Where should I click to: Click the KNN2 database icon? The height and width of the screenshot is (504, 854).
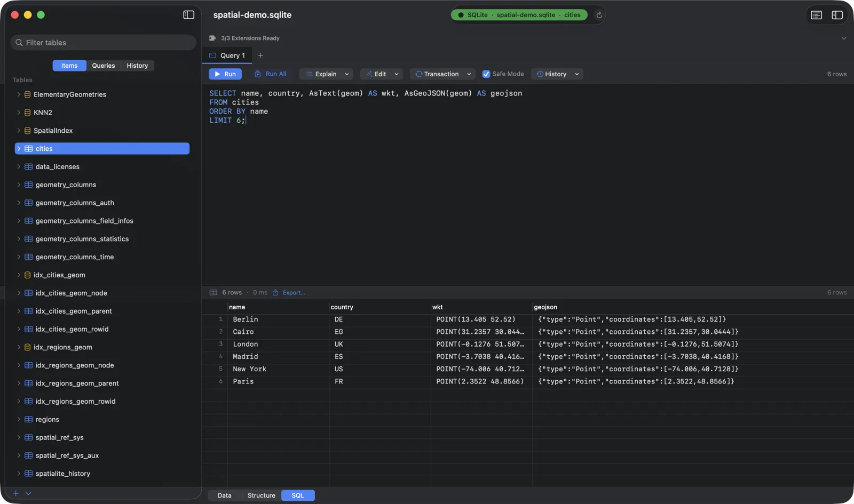coord(27,113)
